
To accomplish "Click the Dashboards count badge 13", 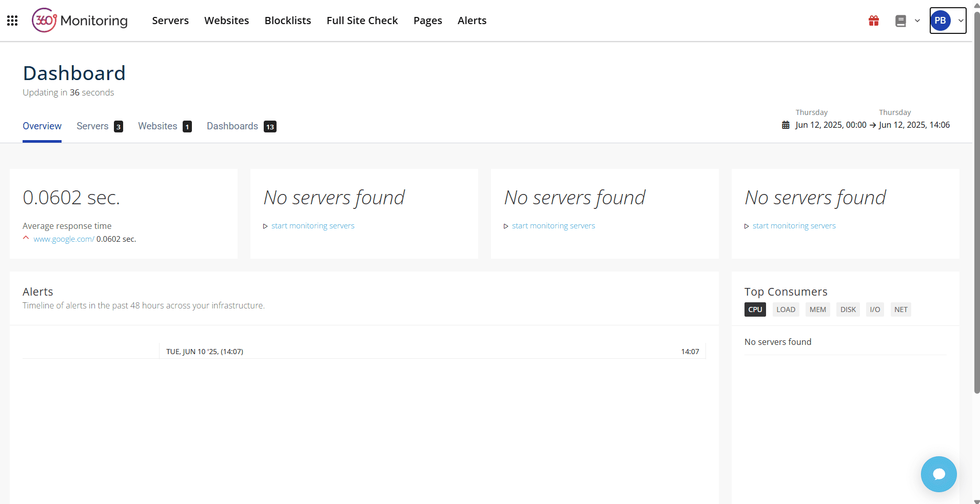I will (270, 127).
